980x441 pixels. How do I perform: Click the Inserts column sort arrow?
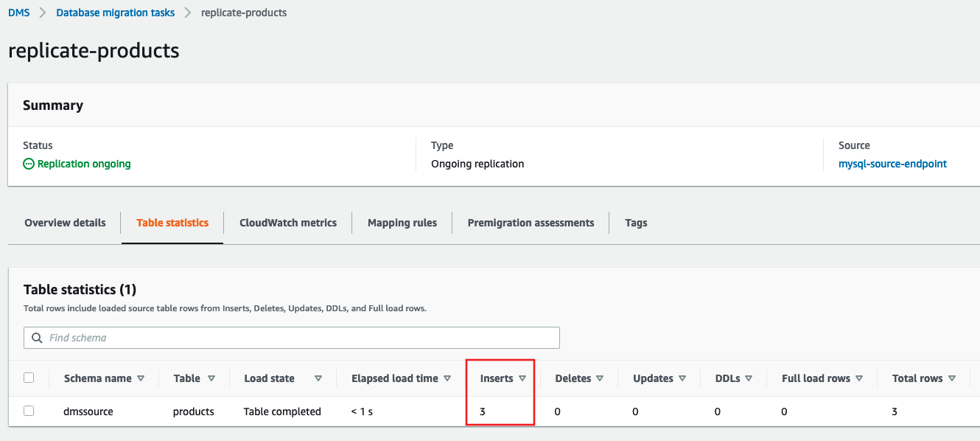(522, 378)
